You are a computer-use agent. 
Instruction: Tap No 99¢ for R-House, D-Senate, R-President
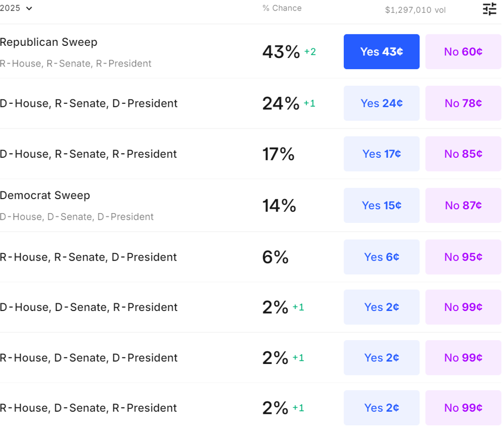tap(463, 408)
